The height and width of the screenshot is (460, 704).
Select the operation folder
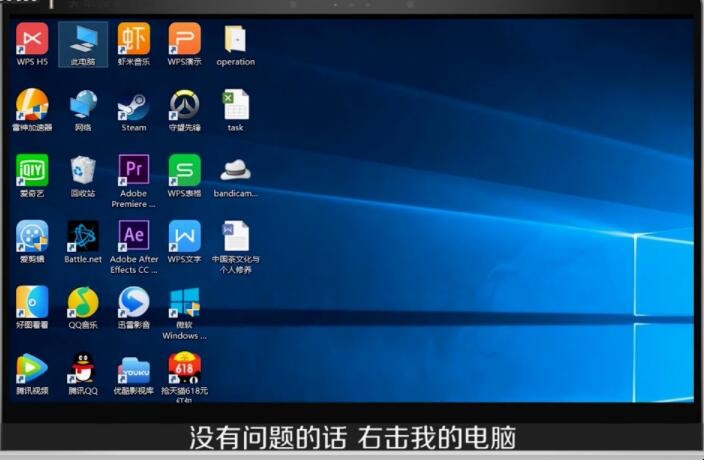coord(235,40)
